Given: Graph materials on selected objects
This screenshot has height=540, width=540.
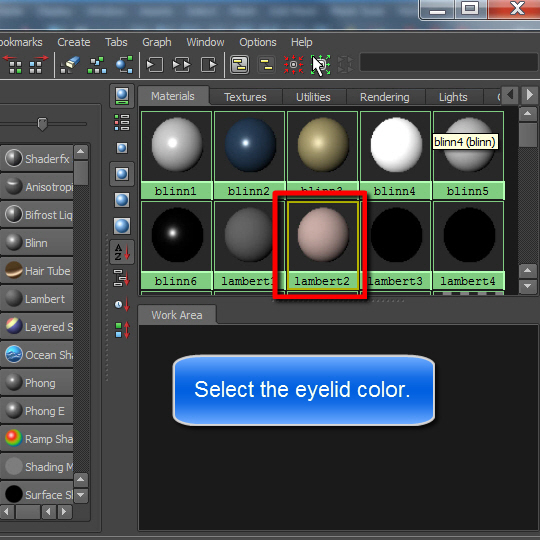Looking at the screenshot, I should (x=124, y=64).
